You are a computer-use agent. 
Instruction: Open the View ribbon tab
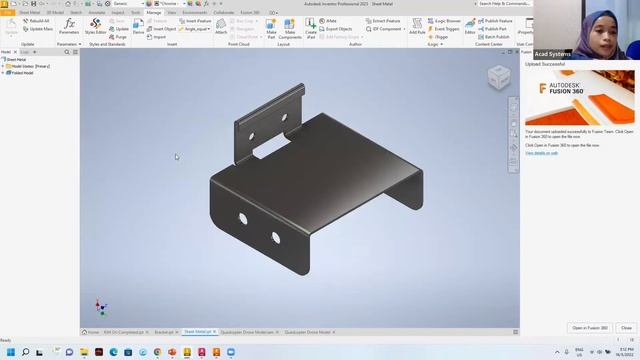click(x=172, y=13)
